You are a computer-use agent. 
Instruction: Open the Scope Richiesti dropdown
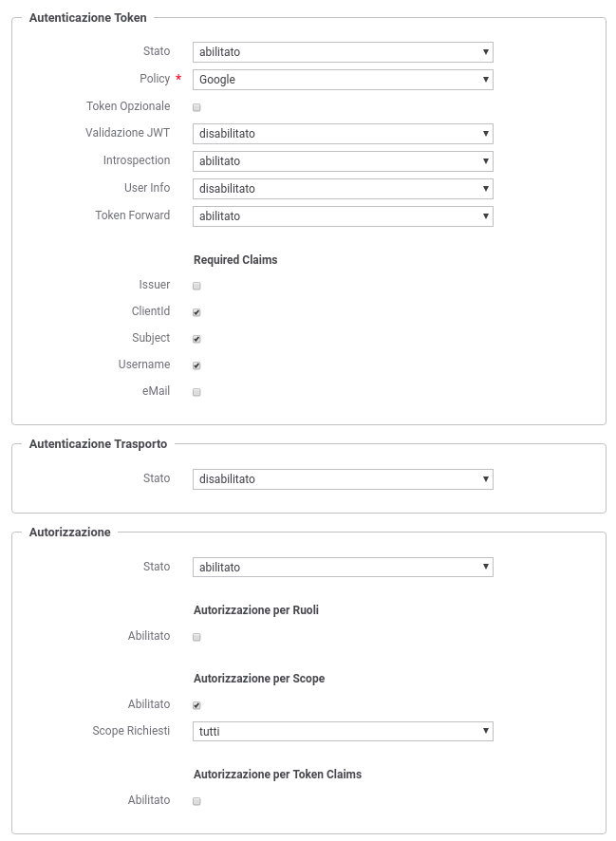click(343, 731)
